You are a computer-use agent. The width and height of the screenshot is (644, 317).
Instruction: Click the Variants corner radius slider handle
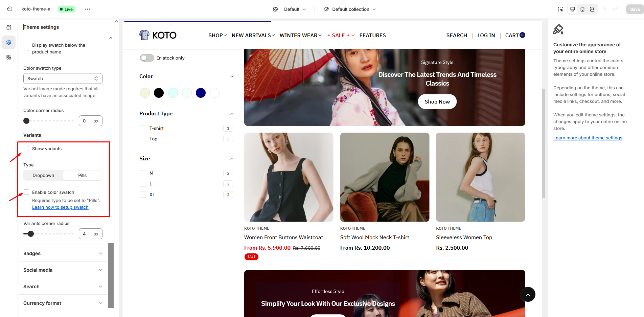[31, 234]
